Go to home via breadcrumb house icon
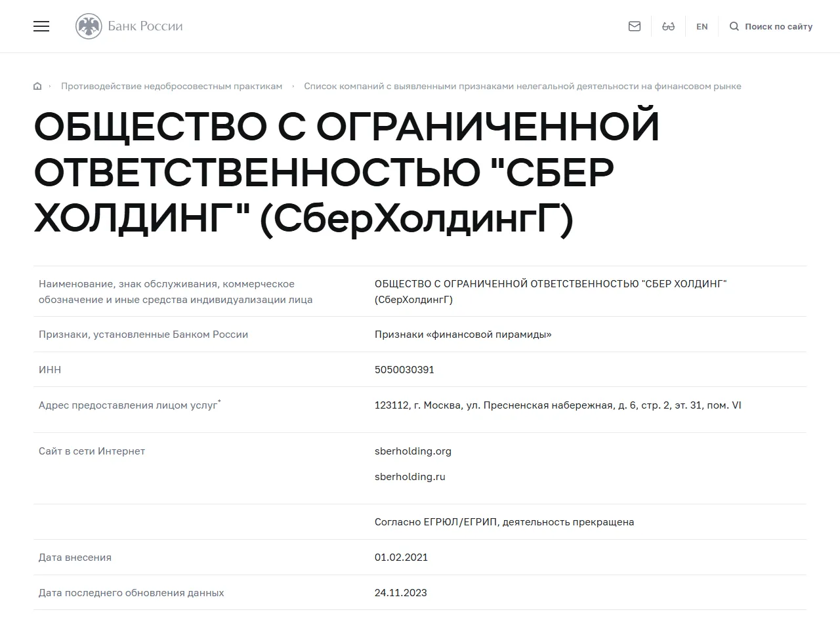This screenshot has width=840, height=629. 37,86
